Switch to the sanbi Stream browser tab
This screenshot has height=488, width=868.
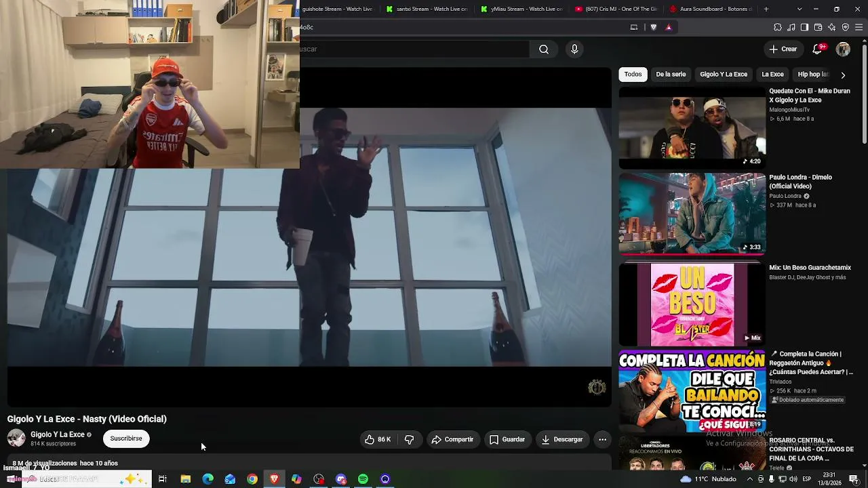point(427,9)
